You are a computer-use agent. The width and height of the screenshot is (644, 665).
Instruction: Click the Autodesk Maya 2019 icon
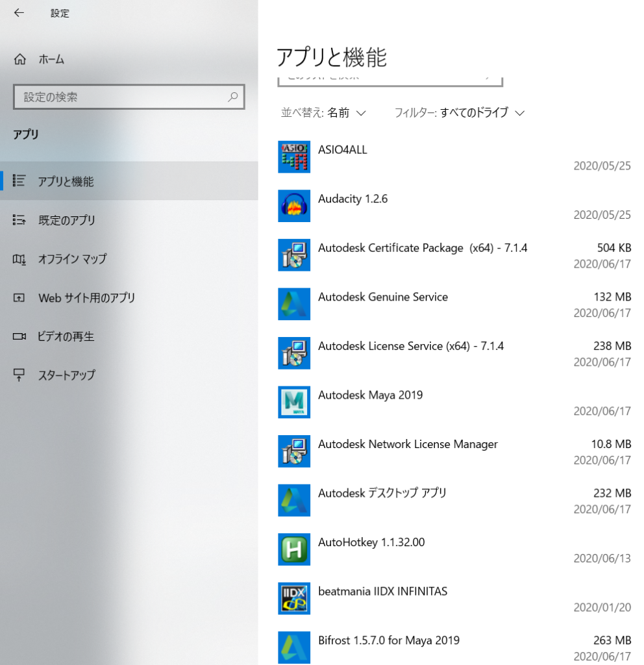tap(294, 402)
